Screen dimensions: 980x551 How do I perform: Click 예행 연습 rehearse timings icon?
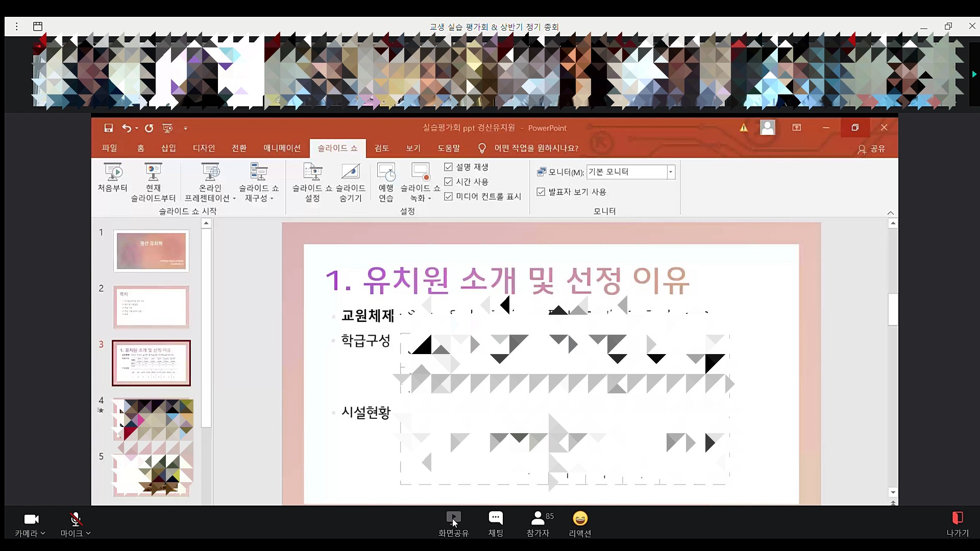(x=386, y=173)
